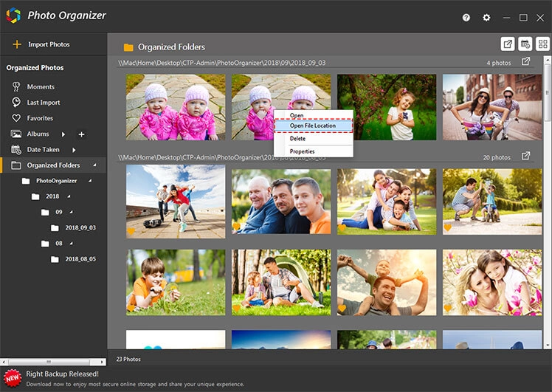
Task: Click the 2018_09_03 folder path text
Action: 222,63
